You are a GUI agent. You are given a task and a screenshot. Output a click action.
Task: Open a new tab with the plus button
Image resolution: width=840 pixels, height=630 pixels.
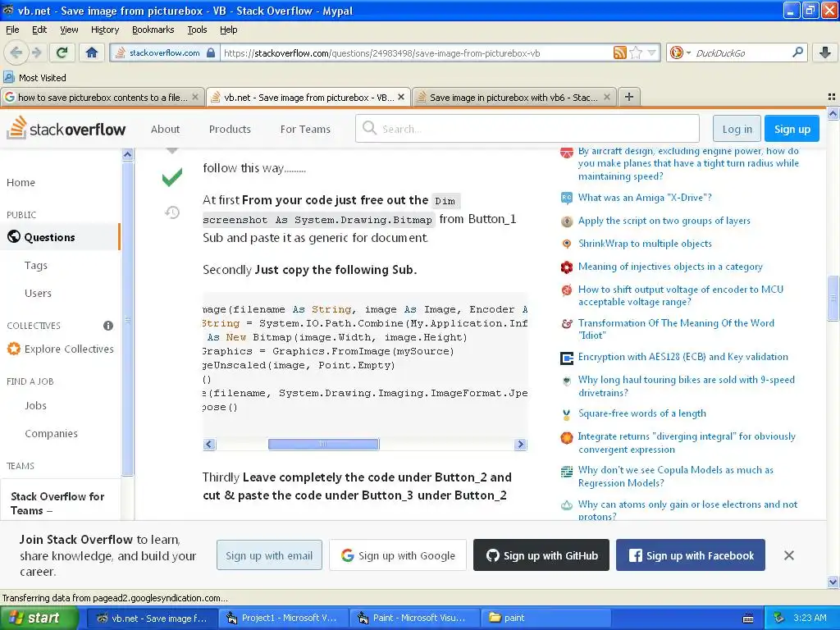pos(629,97)
